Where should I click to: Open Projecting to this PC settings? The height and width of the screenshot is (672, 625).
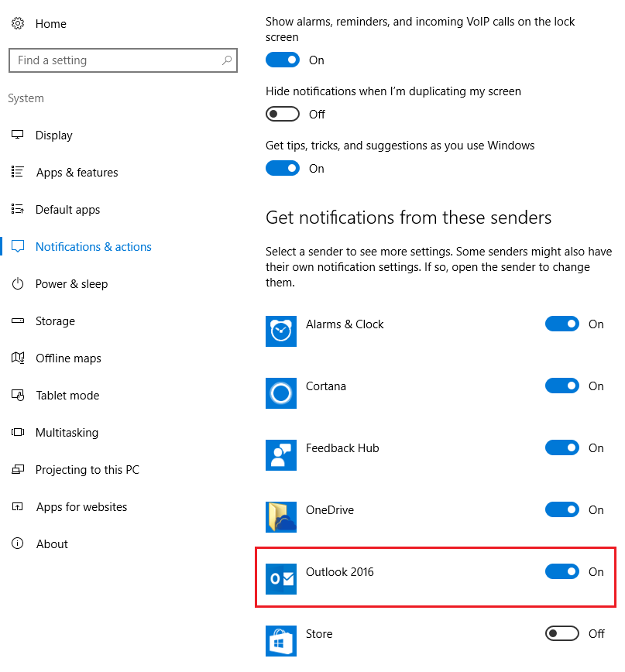point(87,470)
